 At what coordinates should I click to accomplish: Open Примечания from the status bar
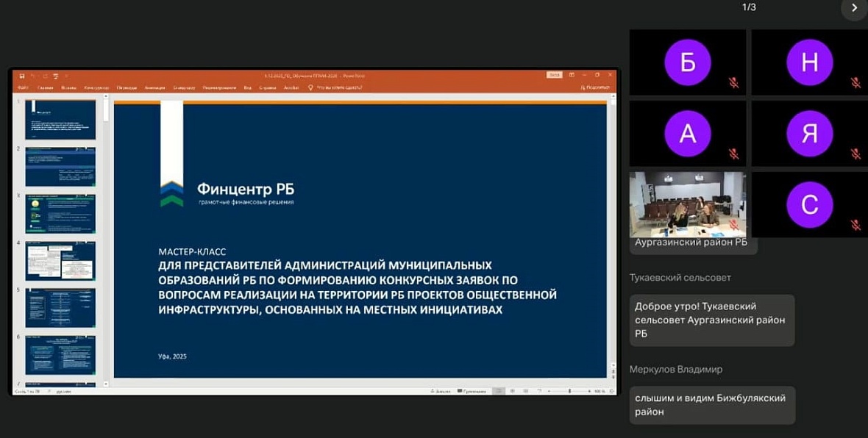pos(472,391)
